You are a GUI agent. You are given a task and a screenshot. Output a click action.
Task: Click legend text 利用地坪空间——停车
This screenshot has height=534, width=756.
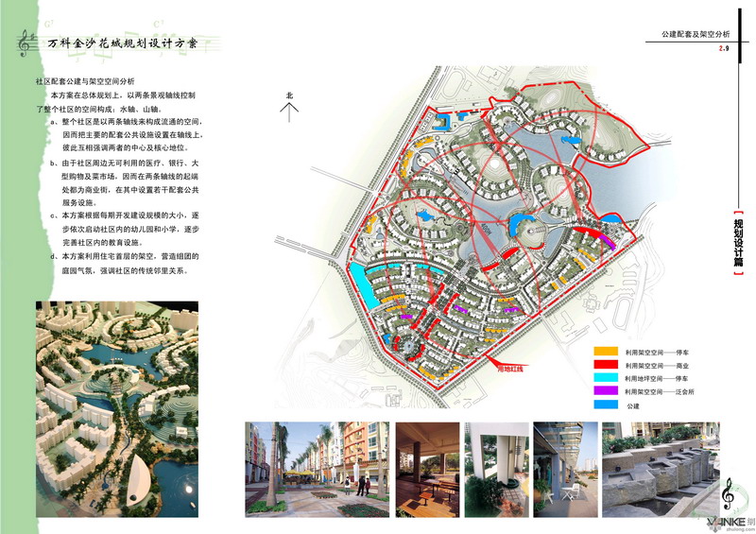point(657,379)
